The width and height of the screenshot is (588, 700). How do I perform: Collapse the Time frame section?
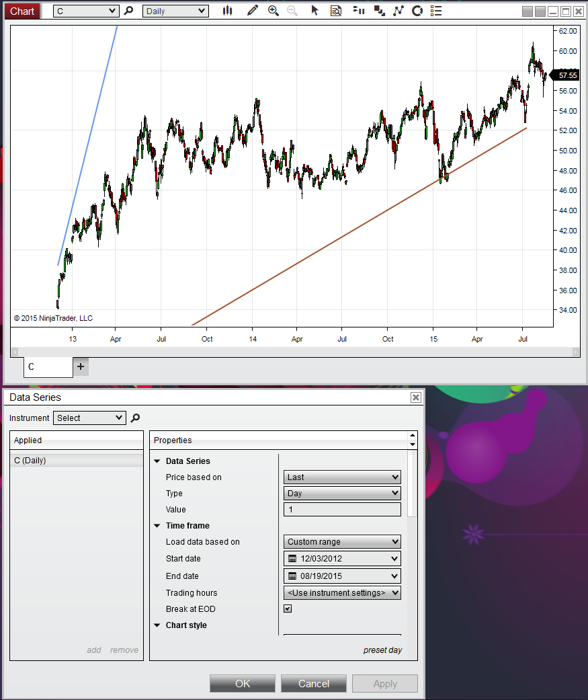coord(157,525)
